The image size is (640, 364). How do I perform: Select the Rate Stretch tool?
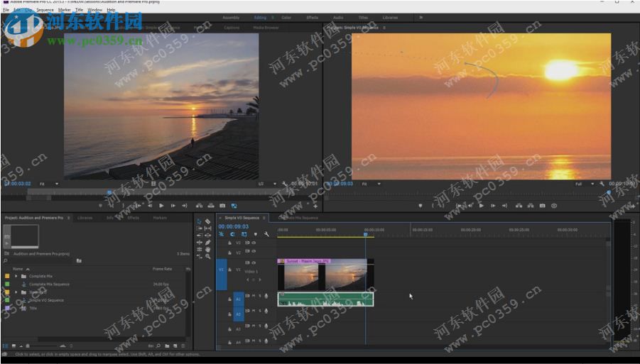199,256
